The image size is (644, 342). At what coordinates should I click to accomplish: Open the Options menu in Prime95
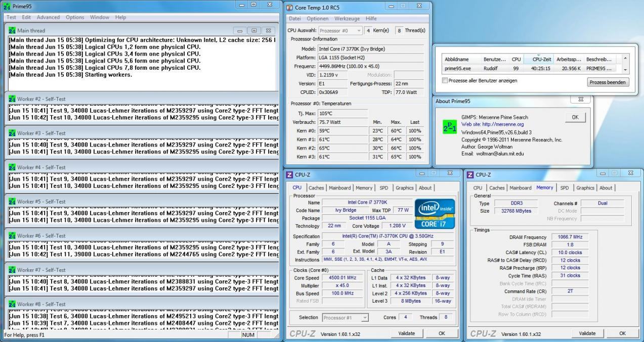coord(75,17)
